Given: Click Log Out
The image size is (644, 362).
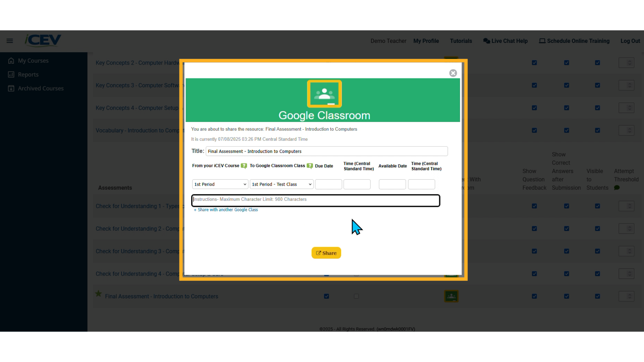Looking at the screenshot, I should click(x=630, y=41).
